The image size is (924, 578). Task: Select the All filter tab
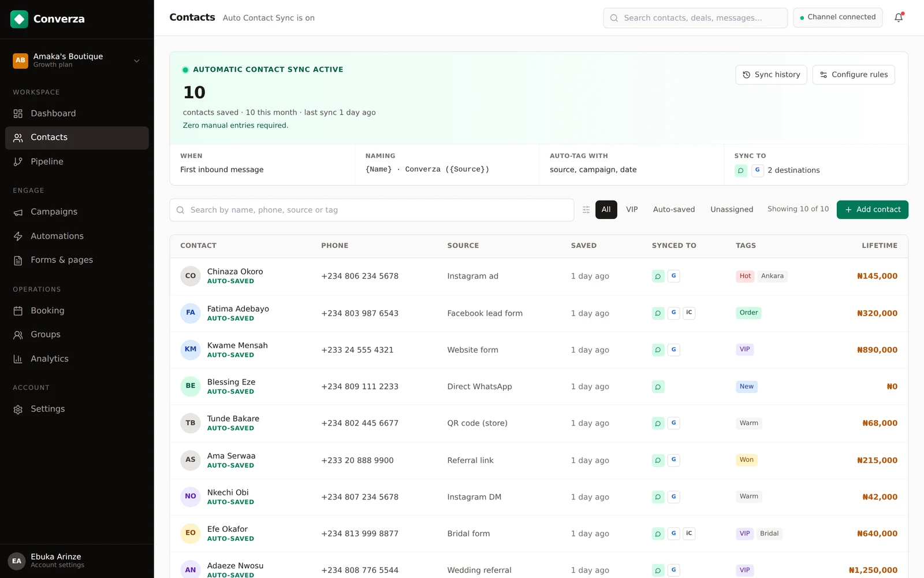pyautogui.click(x=606, y=210)
